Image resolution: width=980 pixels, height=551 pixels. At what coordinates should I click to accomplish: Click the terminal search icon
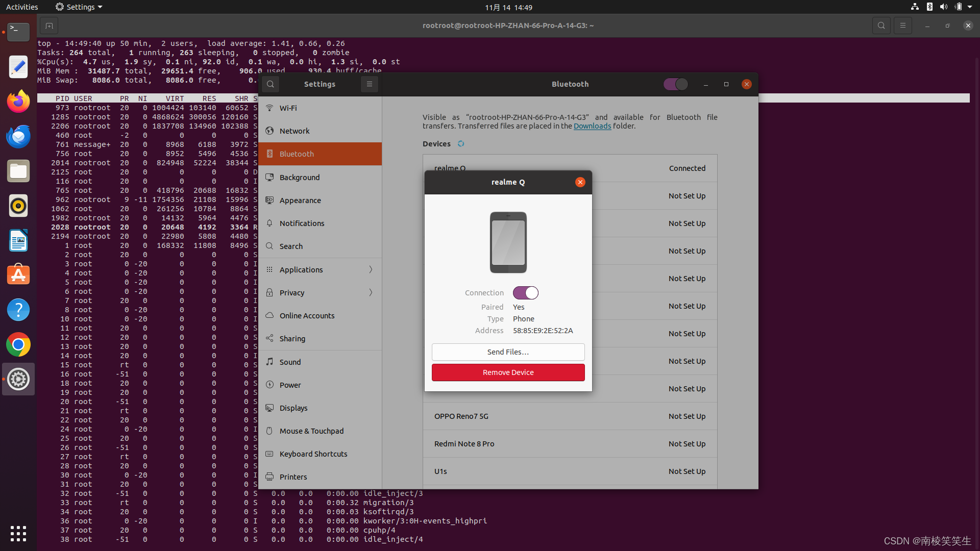pos(881,26)
